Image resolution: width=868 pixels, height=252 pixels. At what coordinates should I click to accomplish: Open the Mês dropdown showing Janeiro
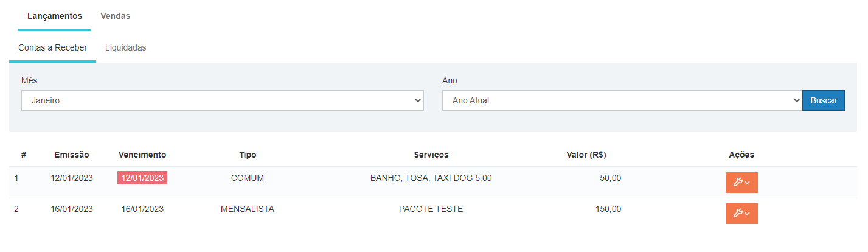point(222,100)
